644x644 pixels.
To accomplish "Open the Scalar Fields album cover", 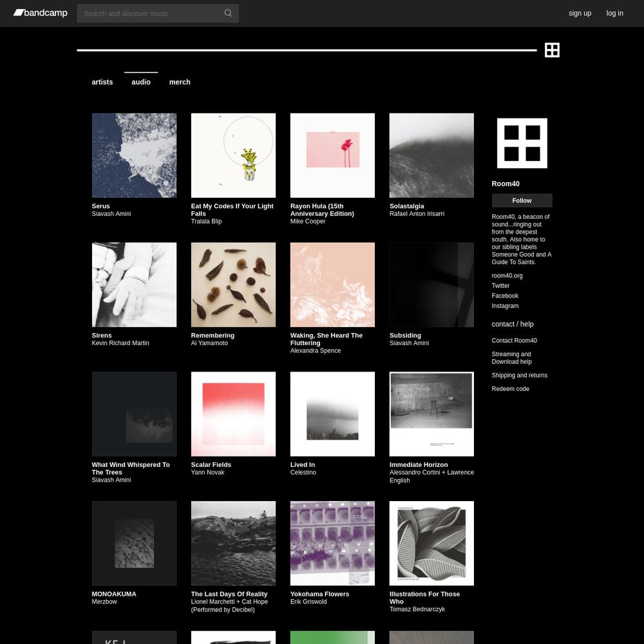I will tap(233, 414).
